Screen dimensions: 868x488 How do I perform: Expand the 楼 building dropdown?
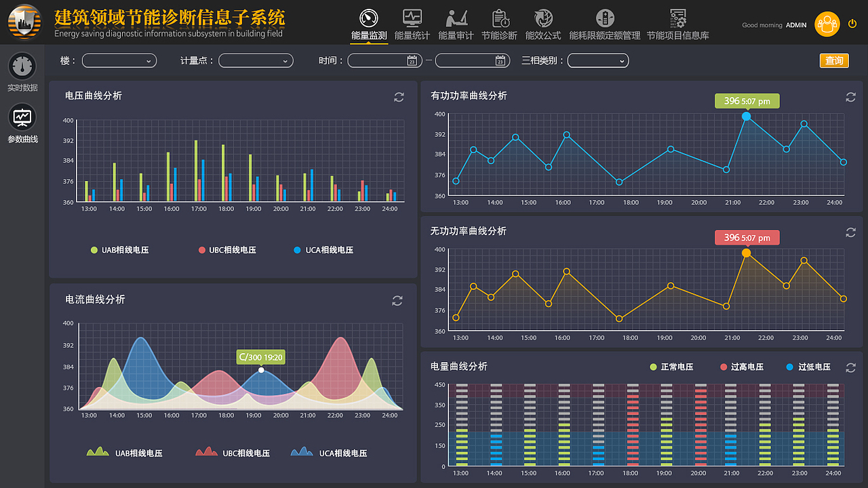[x=119, y=61]
